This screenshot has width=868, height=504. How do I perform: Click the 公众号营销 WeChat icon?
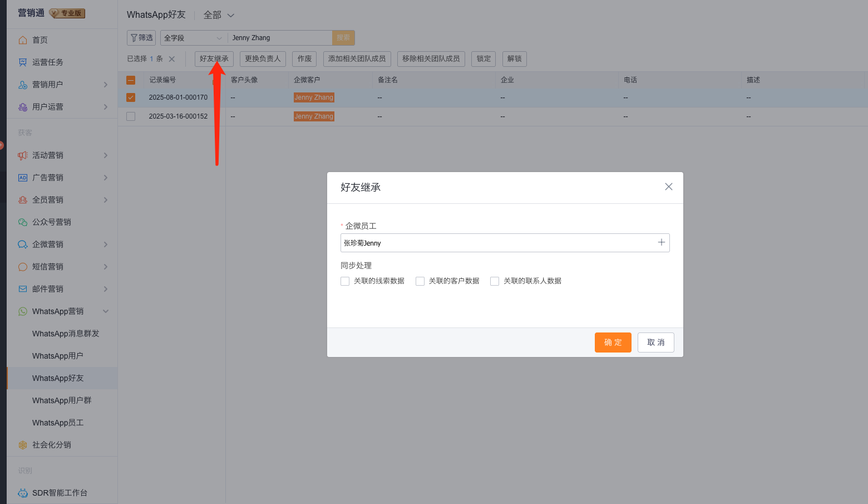[x=23, y=222]
